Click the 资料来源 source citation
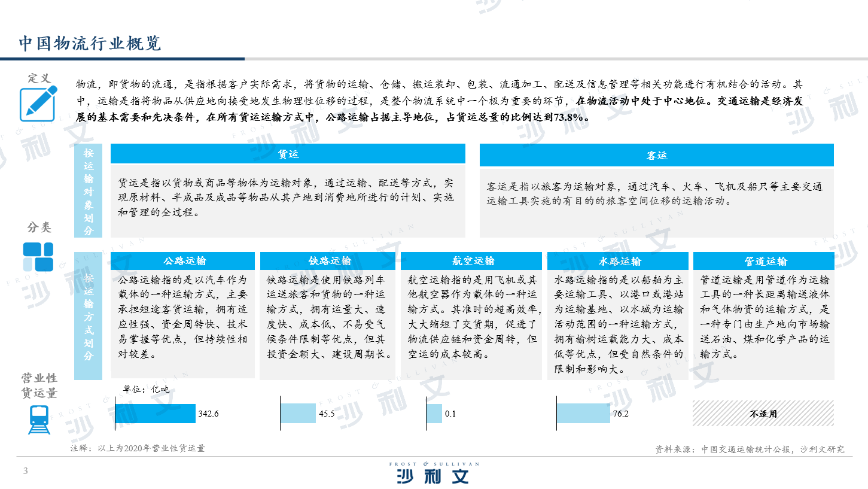The image size is (868, 489). pos(750,449)
